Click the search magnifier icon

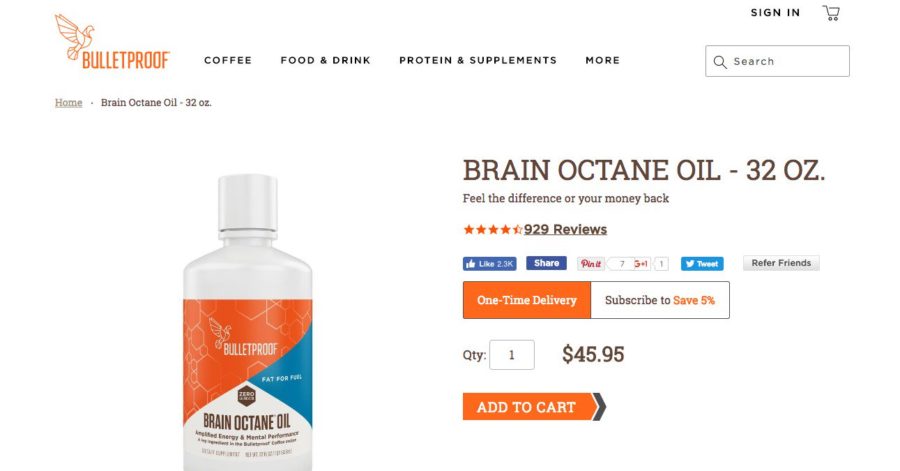(x=720, y=62)
